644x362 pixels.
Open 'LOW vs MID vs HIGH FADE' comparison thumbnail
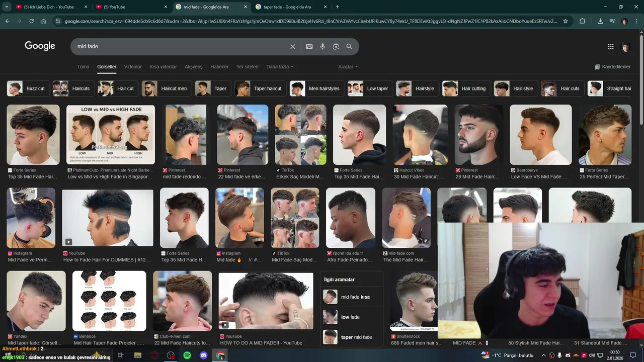(x=111, y=135)
